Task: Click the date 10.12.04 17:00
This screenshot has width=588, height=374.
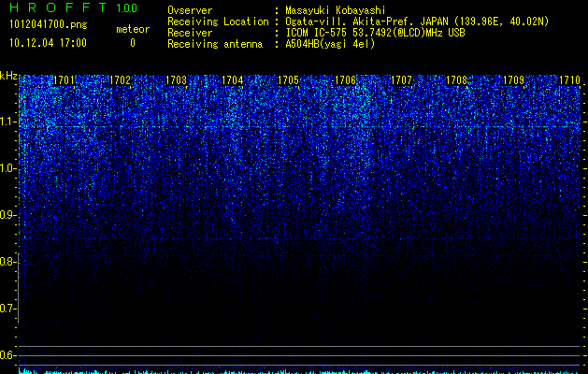Action: point(48,43)
